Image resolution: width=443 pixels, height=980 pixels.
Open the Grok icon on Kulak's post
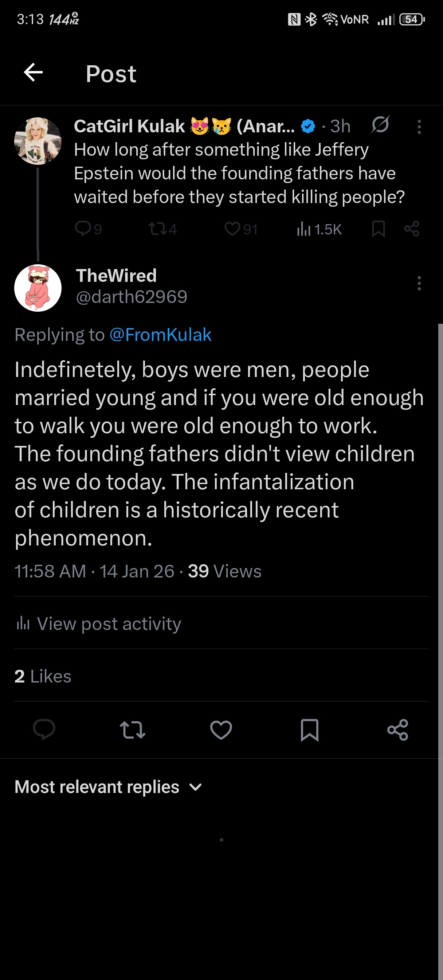click(x=380, y=125)
